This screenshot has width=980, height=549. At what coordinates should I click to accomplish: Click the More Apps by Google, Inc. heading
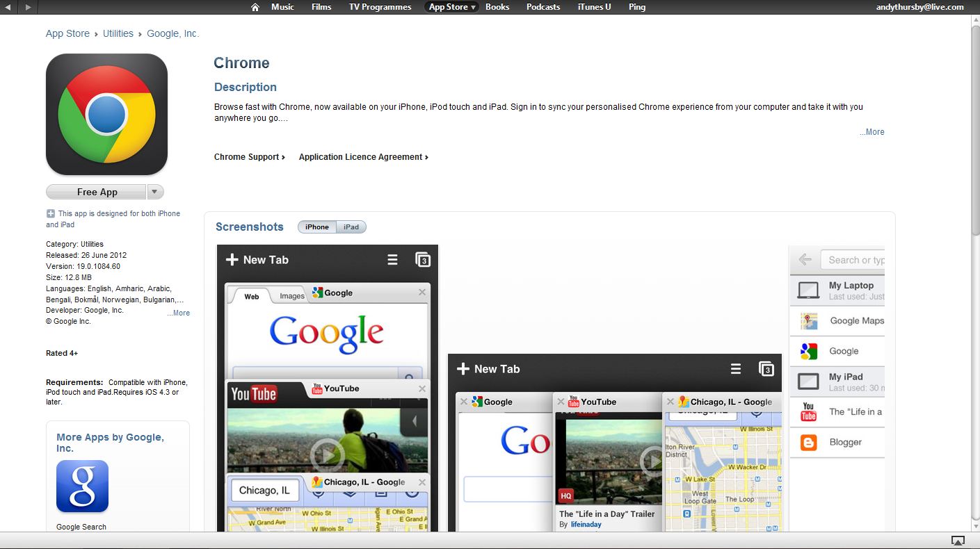click(x=110, y=443)
